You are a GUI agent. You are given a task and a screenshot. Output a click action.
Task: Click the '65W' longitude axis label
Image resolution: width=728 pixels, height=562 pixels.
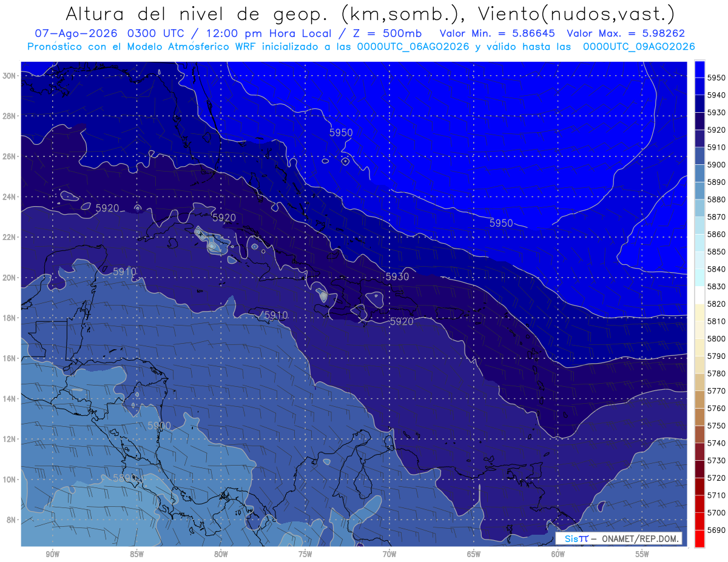click(474, 554)
